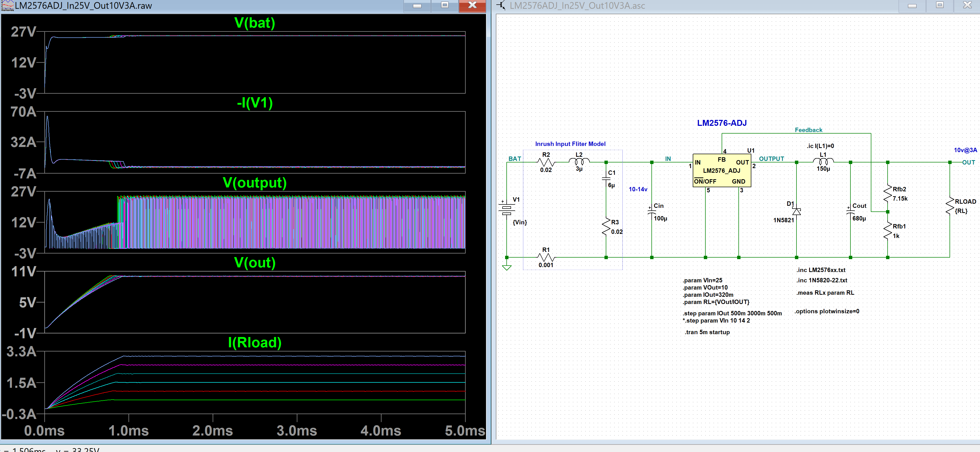Click the commented .step param VIn line
This screenshot has height=452, width=980.
tap(716, 320)
